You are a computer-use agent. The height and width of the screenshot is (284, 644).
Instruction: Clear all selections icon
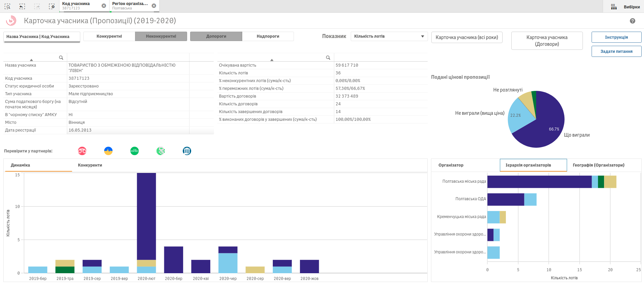coord(52,6)
